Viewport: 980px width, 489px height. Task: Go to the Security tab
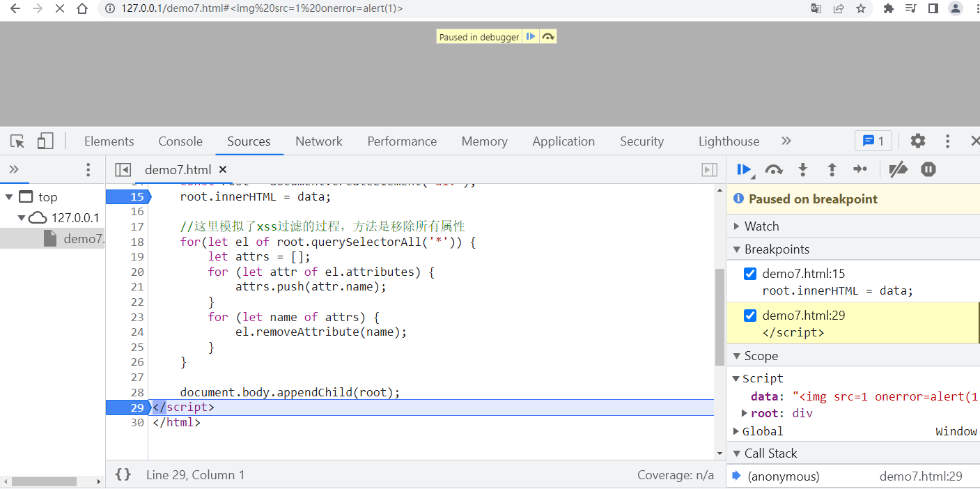642,141
